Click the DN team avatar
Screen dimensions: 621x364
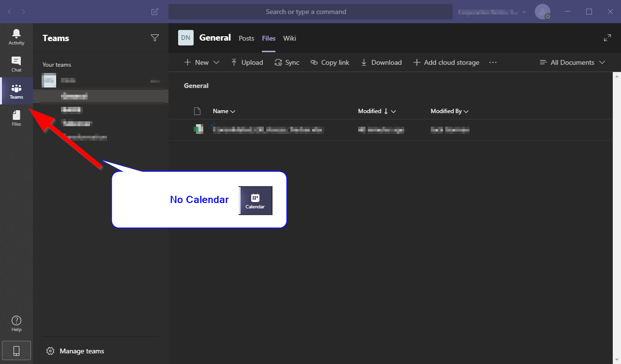click(x=186, y=38)
